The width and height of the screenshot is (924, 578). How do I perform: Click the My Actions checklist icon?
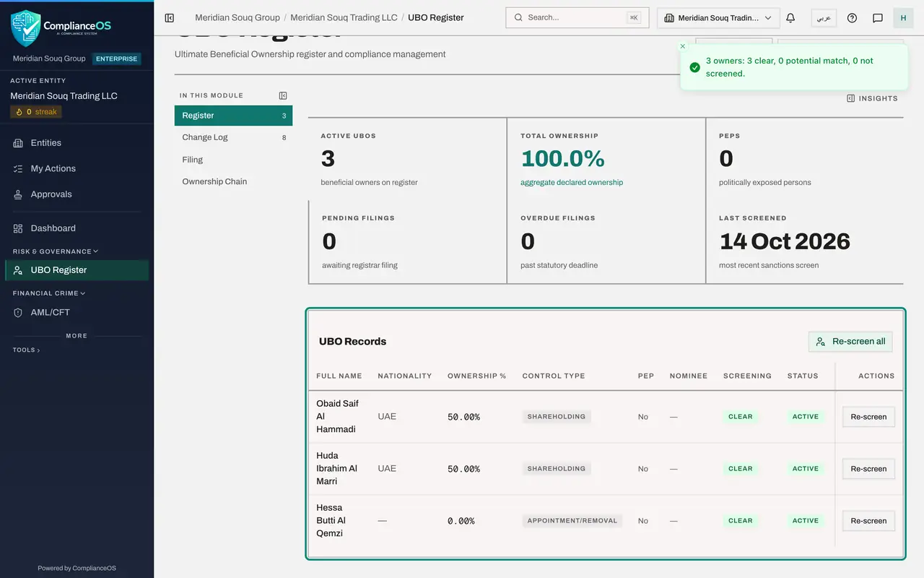[x=18, y=168]
